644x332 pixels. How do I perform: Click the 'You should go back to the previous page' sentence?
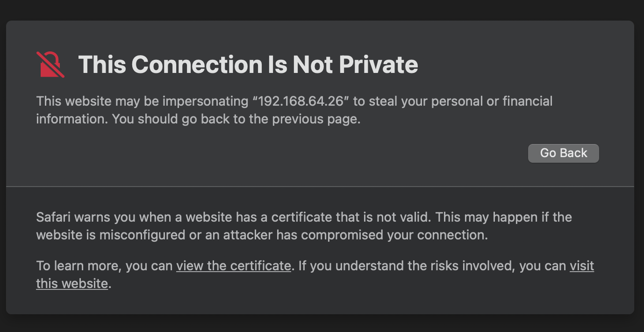pos(236,119)
